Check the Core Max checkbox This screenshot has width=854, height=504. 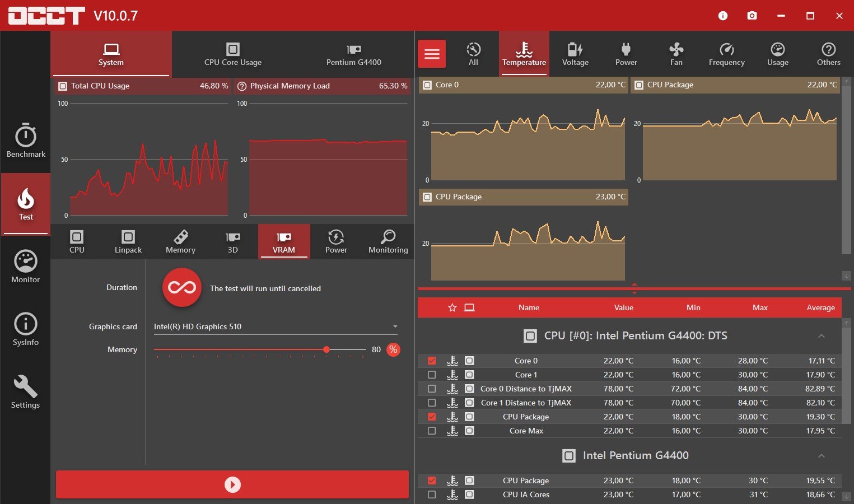[431, 431]
